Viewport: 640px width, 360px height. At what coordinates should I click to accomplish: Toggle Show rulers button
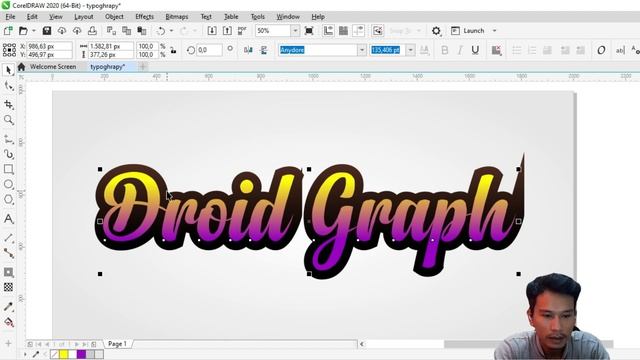pyautogui.click(x=328, y=31)
